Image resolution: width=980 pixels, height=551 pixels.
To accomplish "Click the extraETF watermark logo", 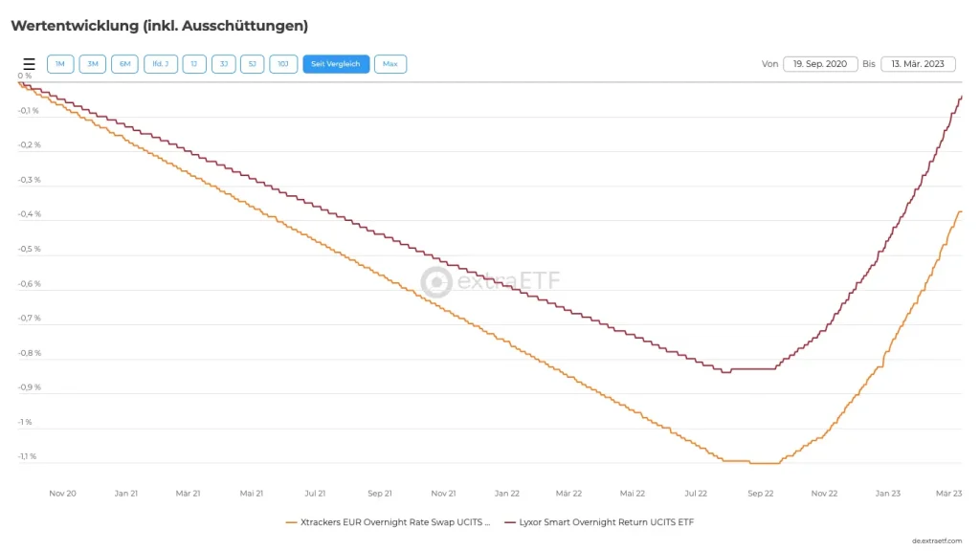I will pos(491,281).
